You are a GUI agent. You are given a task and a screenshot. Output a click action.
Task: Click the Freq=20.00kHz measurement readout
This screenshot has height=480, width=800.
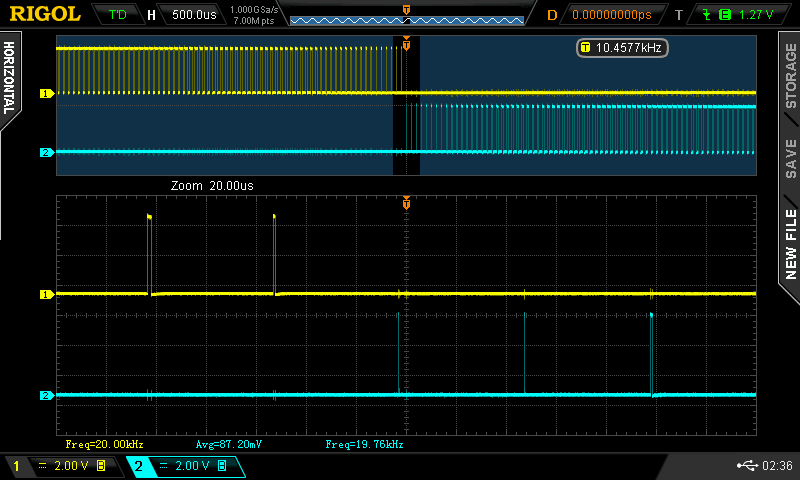(x=104, y=443)
